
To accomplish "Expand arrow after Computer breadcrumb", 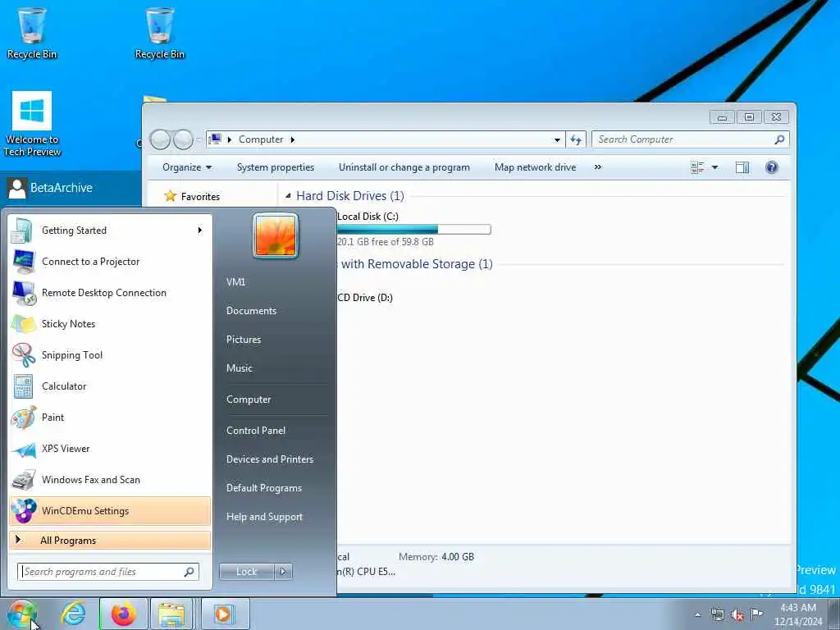I will [293, 139].
